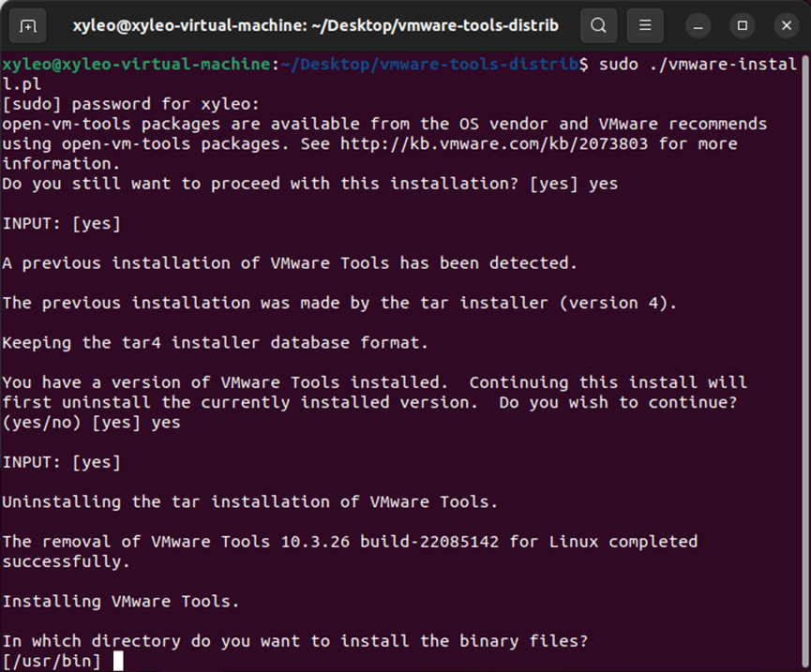Click the 'Do you still want to proceed' line
This screenshot has width=811, height=672.
309,184
